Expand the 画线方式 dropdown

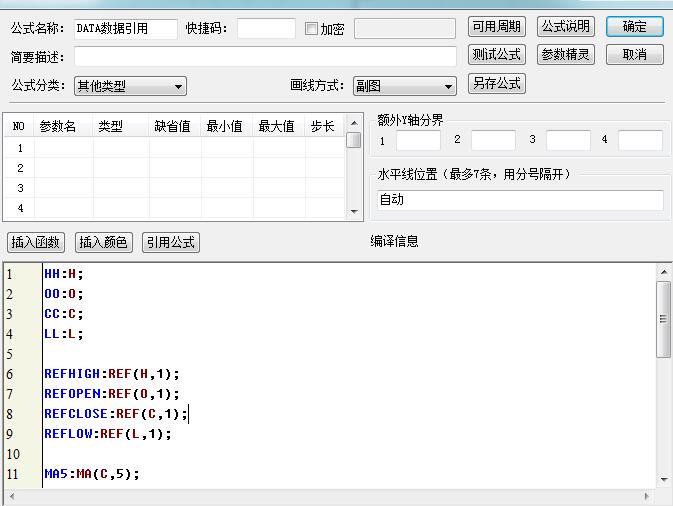pyautogui.click(x=403, y=87)
